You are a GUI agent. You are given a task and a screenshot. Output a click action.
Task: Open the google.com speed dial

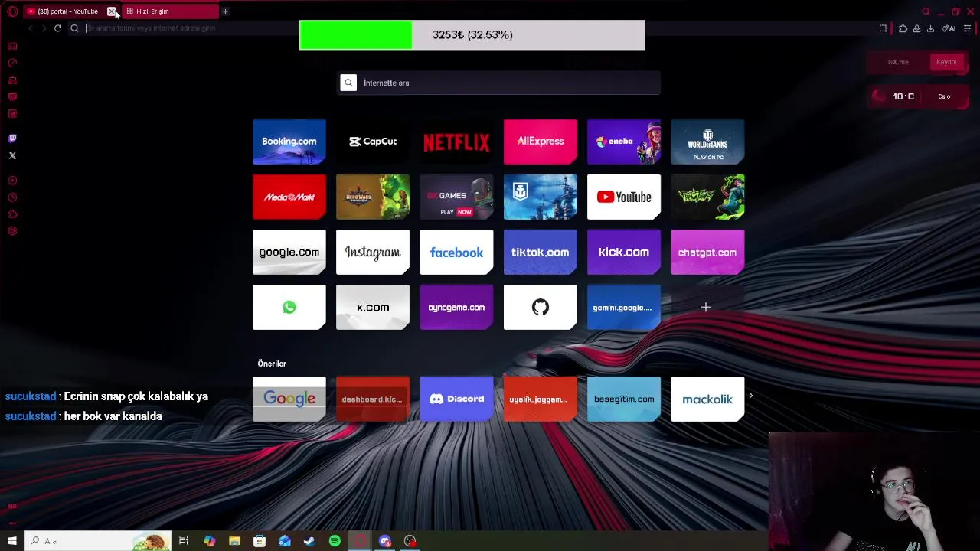tap(289, 252)
